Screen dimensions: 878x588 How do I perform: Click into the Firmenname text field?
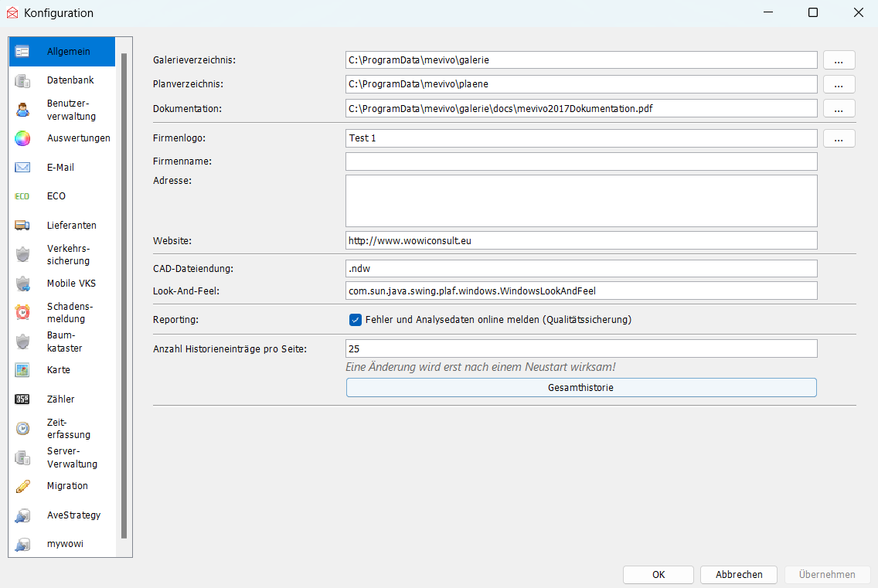tap(581, 161)
